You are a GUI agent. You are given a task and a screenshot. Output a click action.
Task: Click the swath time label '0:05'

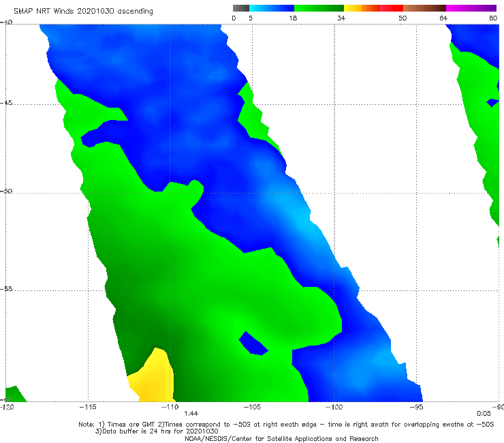(x=484, y=414)
